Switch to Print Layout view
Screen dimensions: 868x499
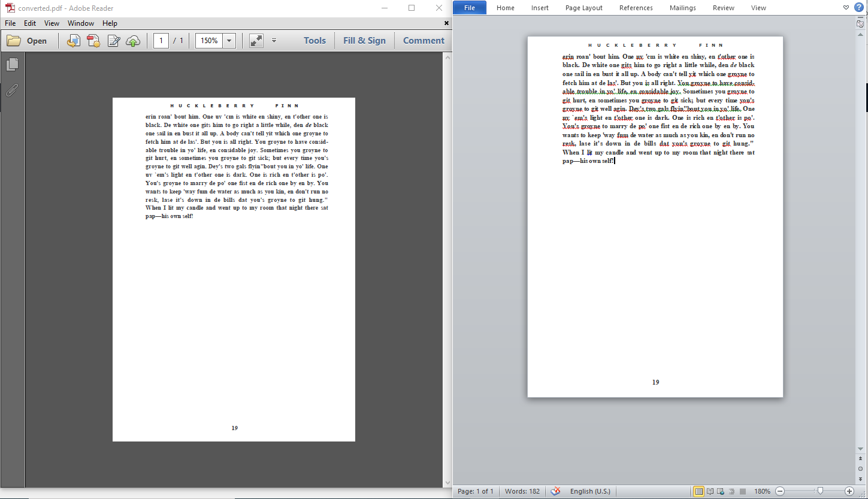coord(698,491)
